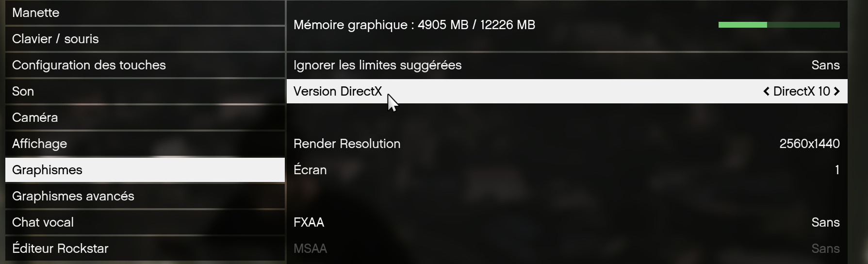Select the Graphismes category
Viewport: 868px width, 264px height.
pyautogui.click(x=145, y=170)
